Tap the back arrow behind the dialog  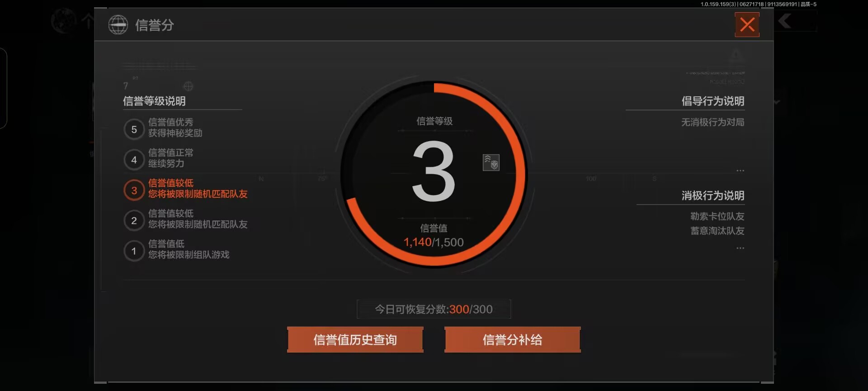pyautogui.click(x=785, y=21)
